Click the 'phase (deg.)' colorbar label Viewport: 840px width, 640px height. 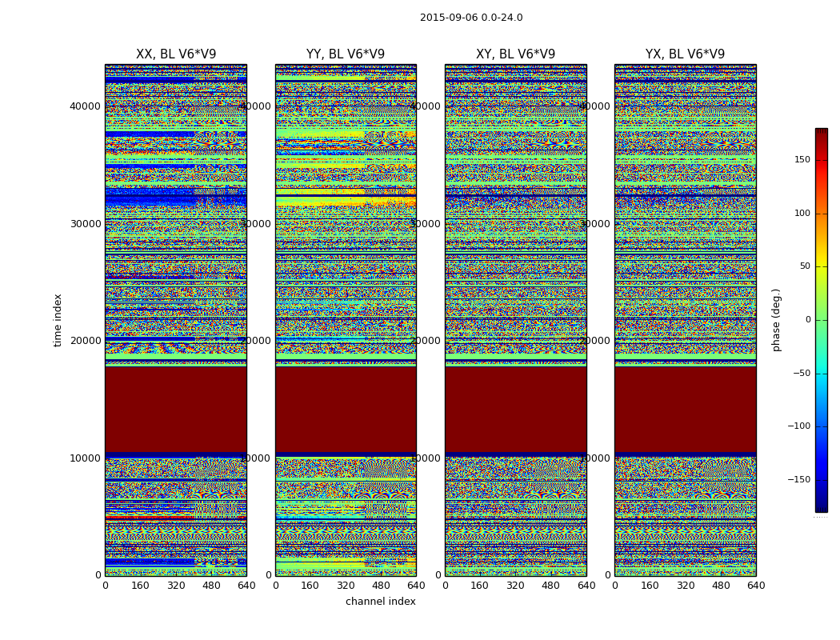(x=776, y=320)
